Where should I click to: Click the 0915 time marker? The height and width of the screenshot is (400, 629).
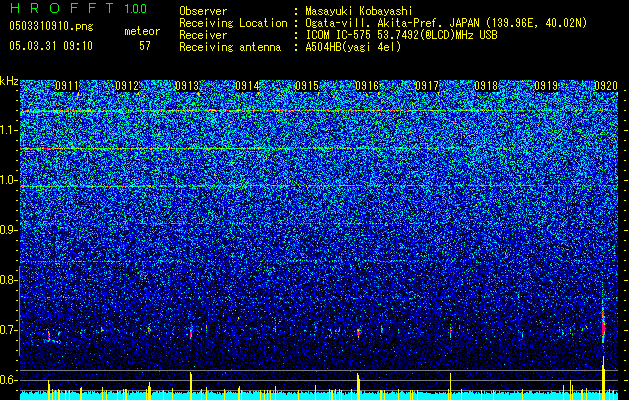[x=307, y=86]
